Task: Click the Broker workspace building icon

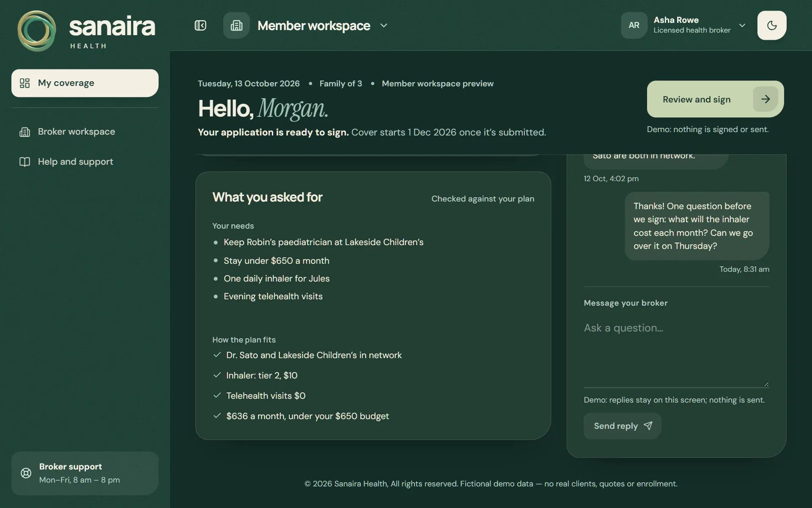Action: [25, 132]
